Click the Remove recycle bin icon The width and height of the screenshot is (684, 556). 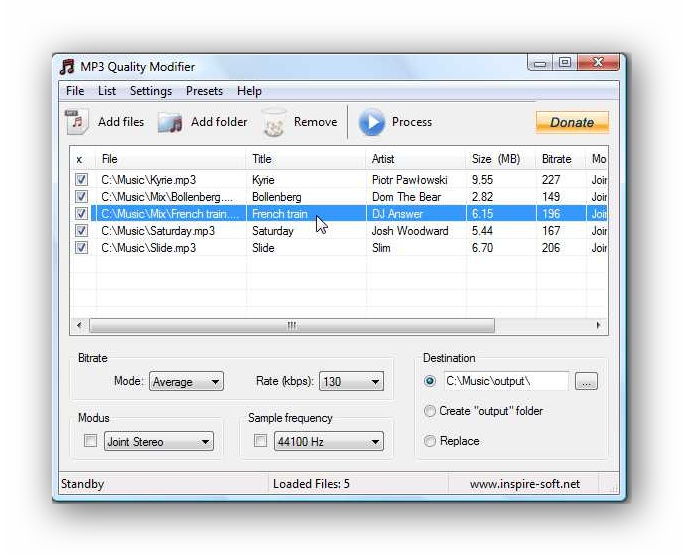coord(274,122)
